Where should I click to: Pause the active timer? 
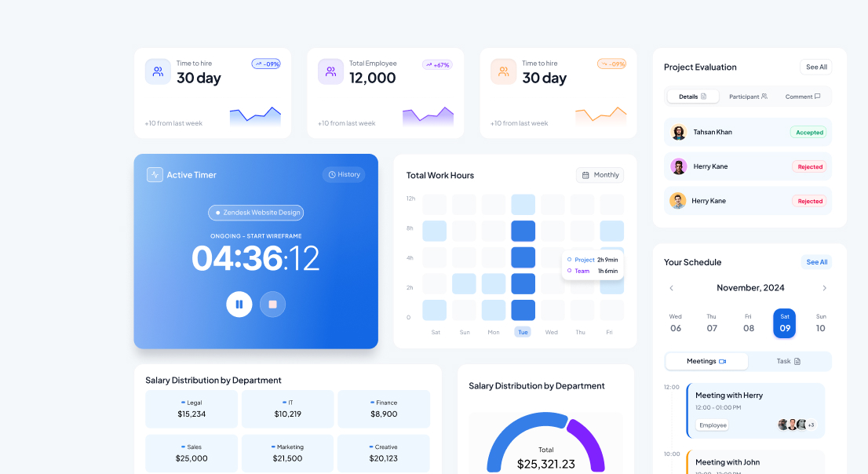239,304
